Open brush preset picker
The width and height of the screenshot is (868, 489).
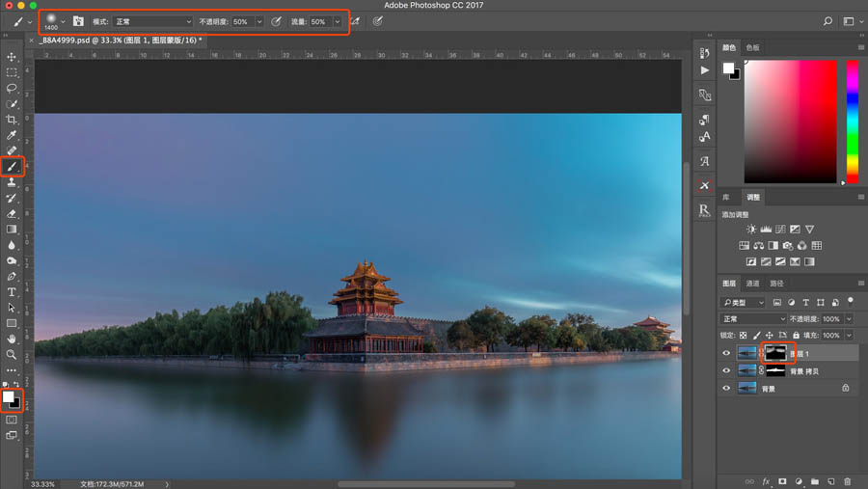click(55, 21)
